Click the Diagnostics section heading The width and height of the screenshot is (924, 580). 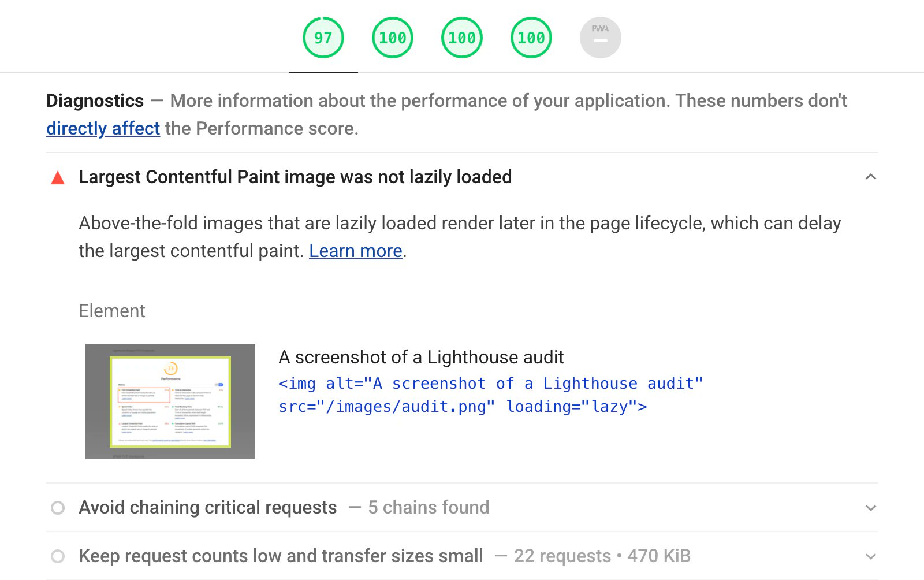coord(95,101)
